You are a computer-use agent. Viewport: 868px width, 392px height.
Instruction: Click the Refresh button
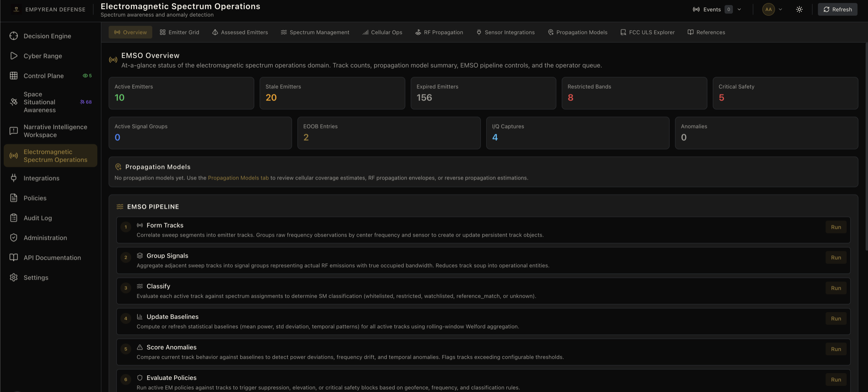pyautogui.click(x=837, y=9)
